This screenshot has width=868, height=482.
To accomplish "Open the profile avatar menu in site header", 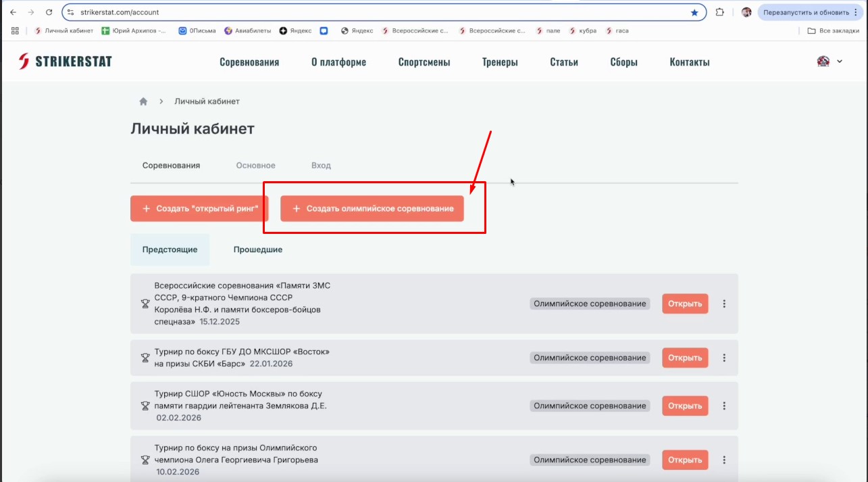I will (829, 62).
